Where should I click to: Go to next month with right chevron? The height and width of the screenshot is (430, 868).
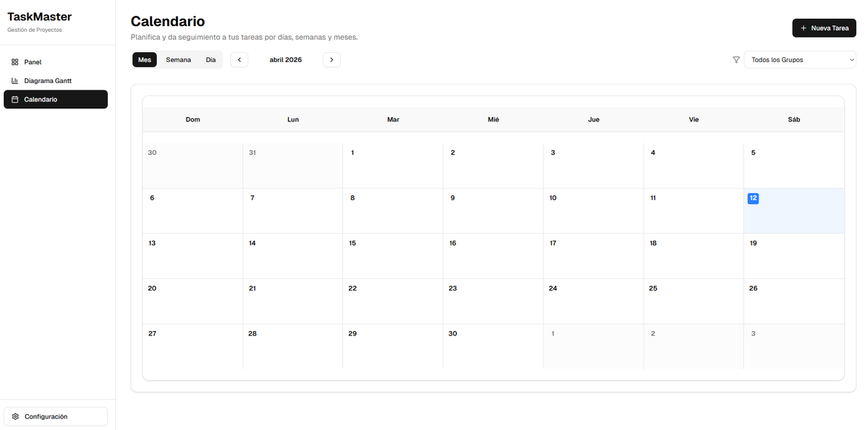click(x=331, y=60)
